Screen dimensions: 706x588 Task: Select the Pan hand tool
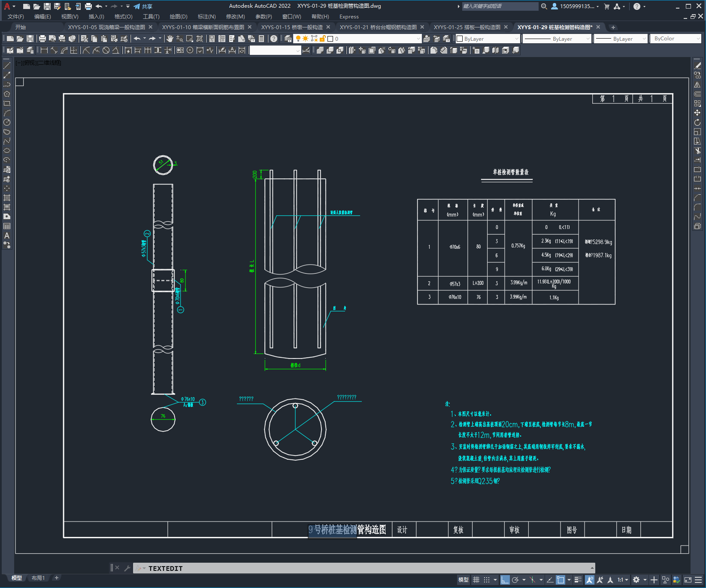[170, 39]
